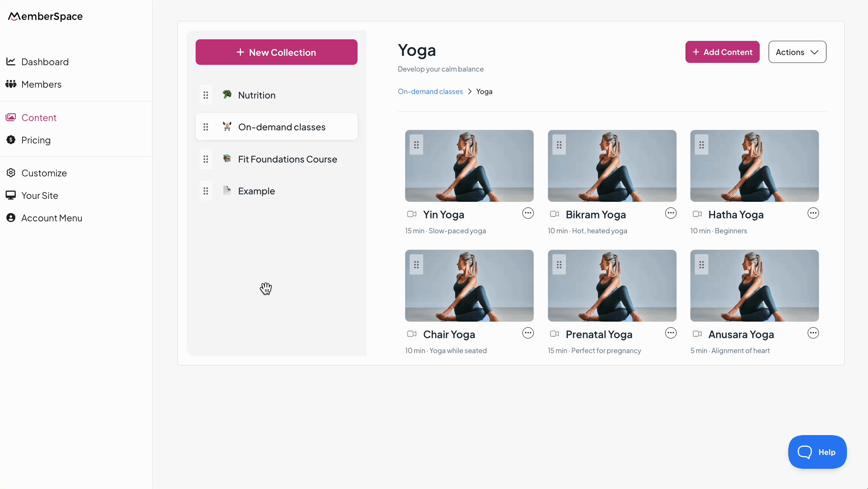Click the books icon for Fit Foundations Course
This screenshot has width=868, height=489.
[x=227, y=158]
